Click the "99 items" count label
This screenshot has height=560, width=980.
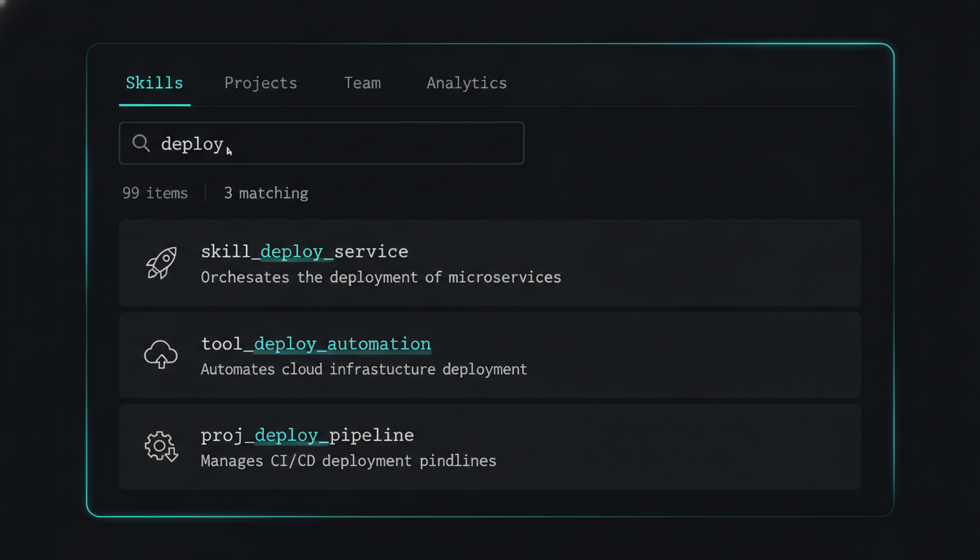(x=155, y=193)
